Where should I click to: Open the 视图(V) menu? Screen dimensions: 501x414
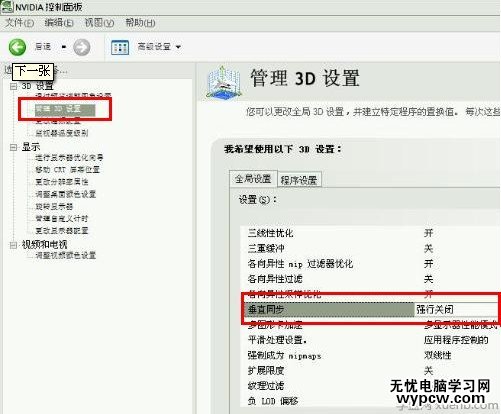99,23
